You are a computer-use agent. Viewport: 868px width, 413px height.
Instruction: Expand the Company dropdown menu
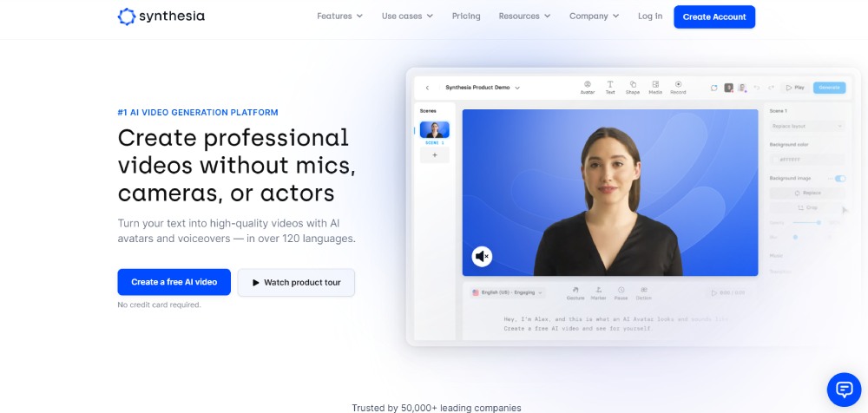595,16
